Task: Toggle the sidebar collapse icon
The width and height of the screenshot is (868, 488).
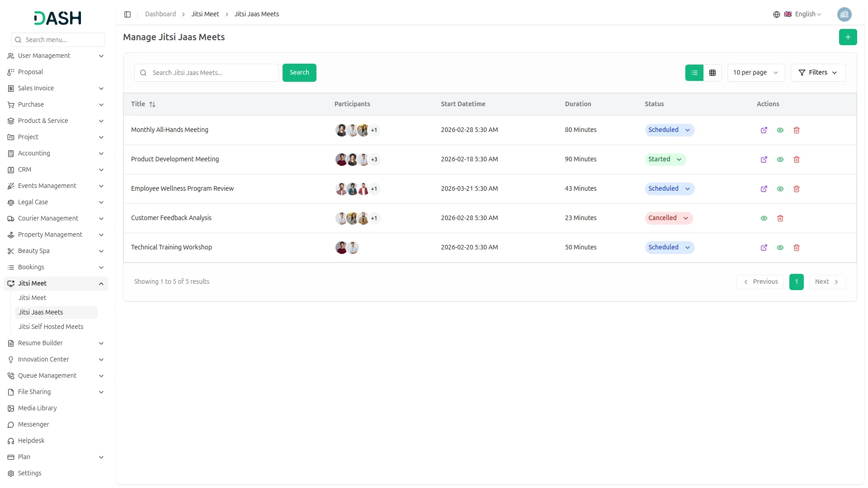Action: point(127,14)
